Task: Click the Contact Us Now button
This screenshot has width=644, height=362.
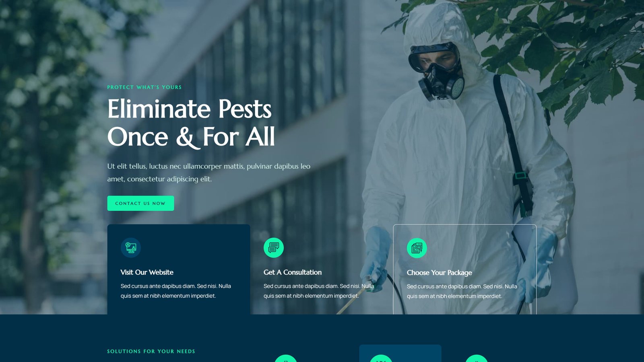Action: [x=140, y=203]
